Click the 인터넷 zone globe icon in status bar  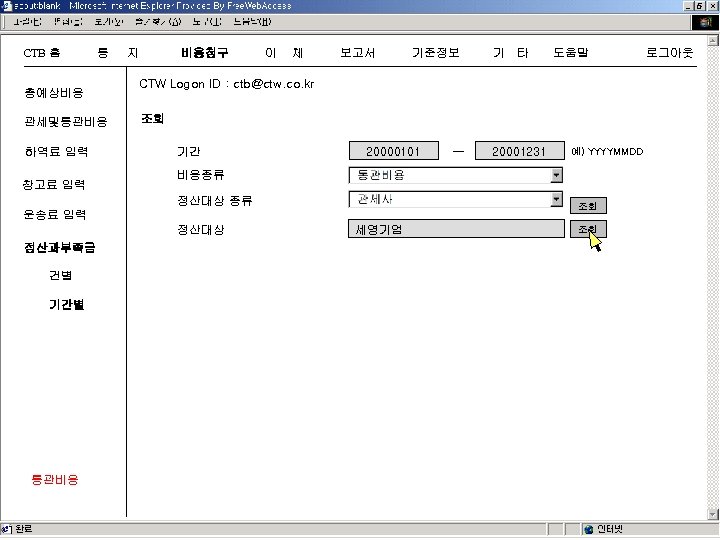click(589, 529)
